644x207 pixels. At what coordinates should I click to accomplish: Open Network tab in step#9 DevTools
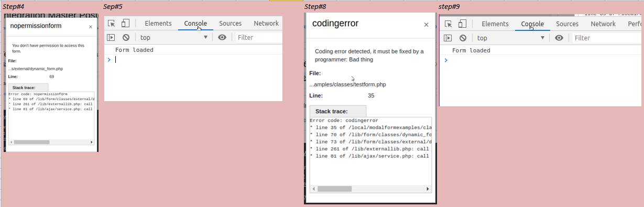pos(603,24)
